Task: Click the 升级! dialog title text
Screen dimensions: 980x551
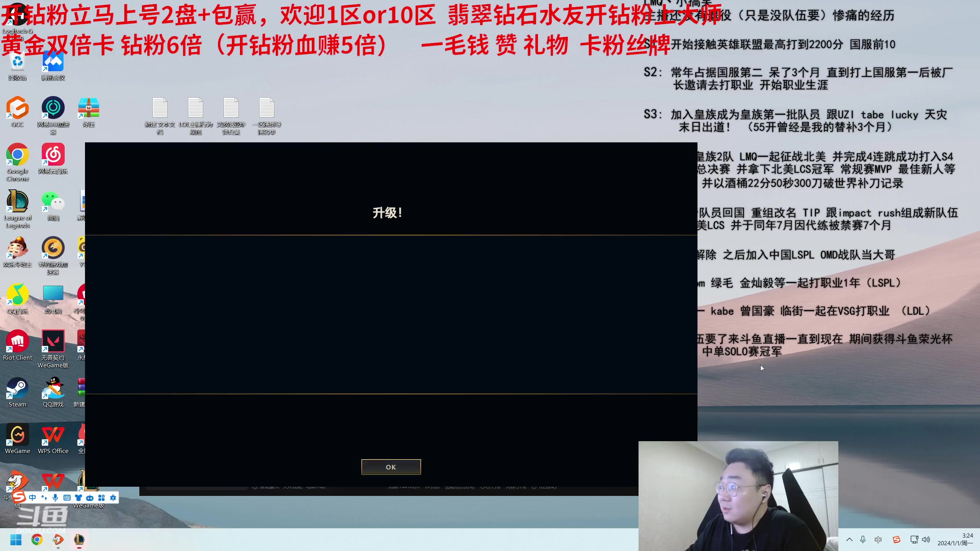Action: pyautogui.click(x=387, y=213)
